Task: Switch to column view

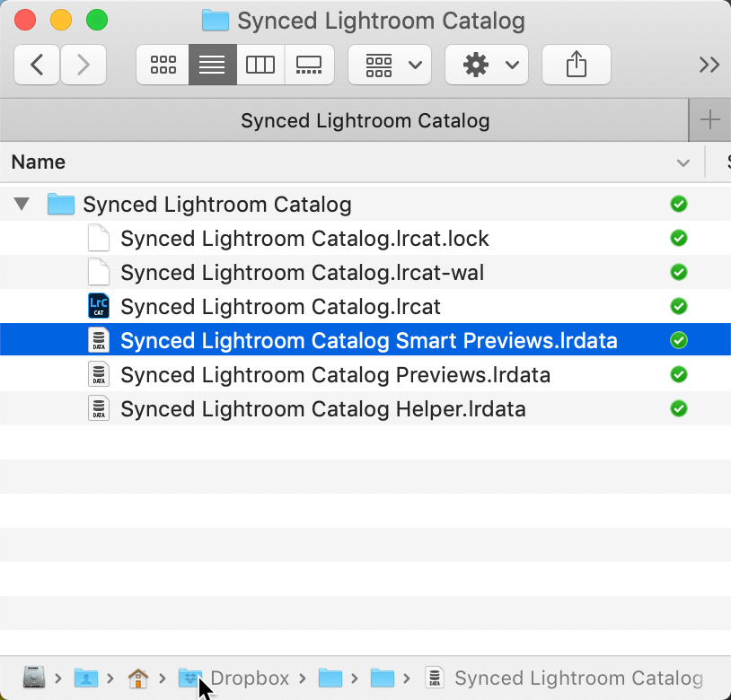Action: tap(260, 65)
